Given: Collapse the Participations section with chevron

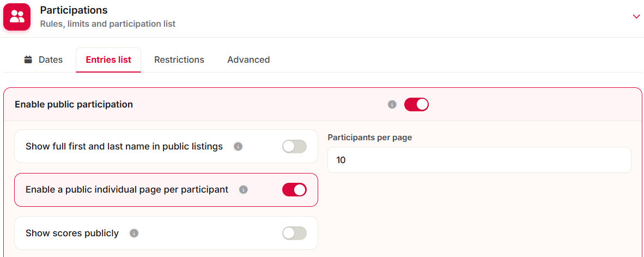Looking at the screenshot, I should pyautogui.click(x=636, y=17).
